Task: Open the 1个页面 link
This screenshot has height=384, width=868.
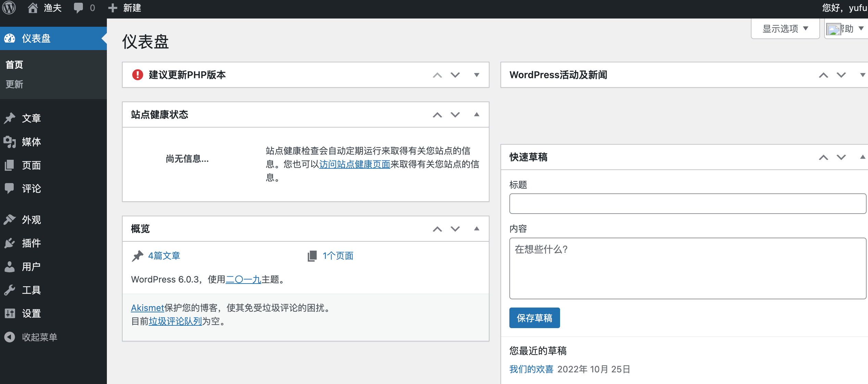Action: click(x=338, y=256)
